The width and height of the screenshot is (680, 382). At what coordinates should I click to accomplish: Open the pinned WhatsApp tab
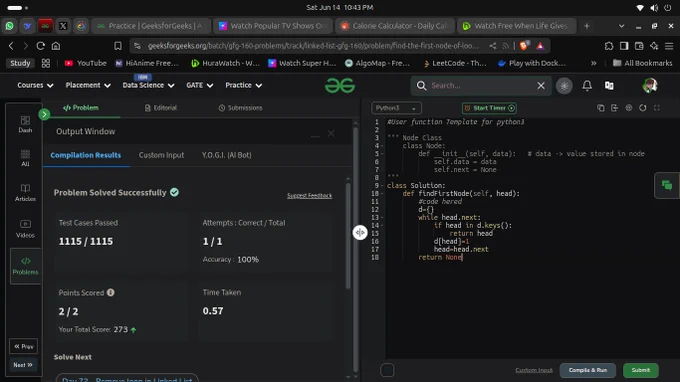[x=9, y=26]
